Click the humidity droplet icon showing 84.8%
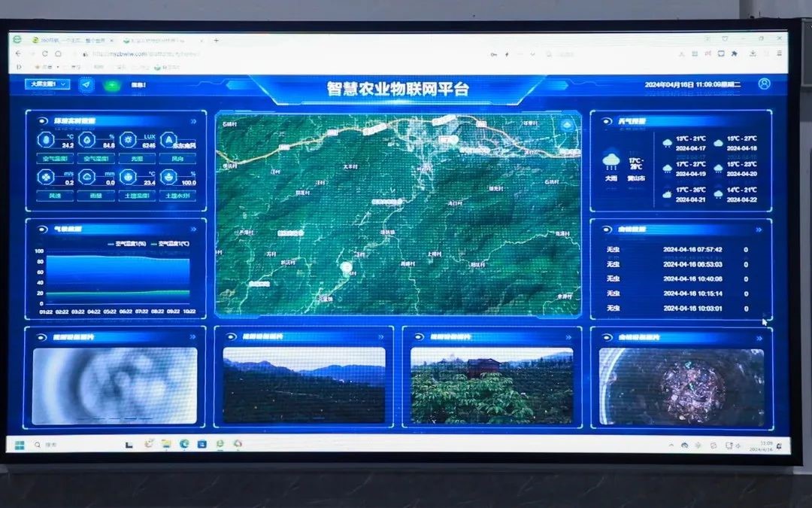 [x=86, y=139]
